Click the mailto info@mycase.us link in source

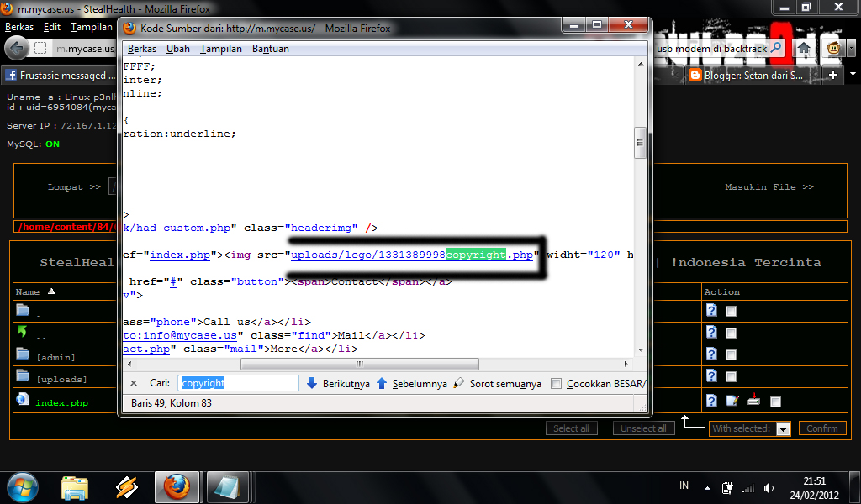(x=180, y=335)
